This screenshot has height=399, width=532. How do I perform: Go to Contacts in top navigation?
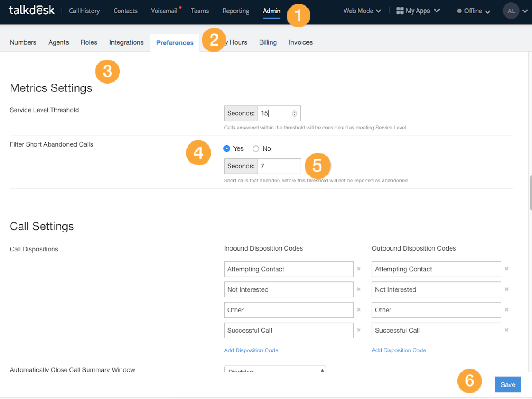click(125, 11)
